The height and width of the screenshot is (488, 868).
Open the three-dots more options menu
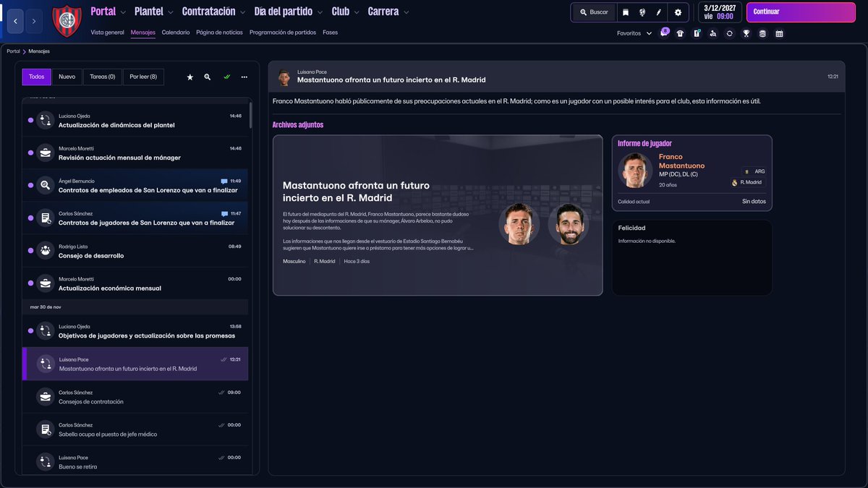point(244,77)
